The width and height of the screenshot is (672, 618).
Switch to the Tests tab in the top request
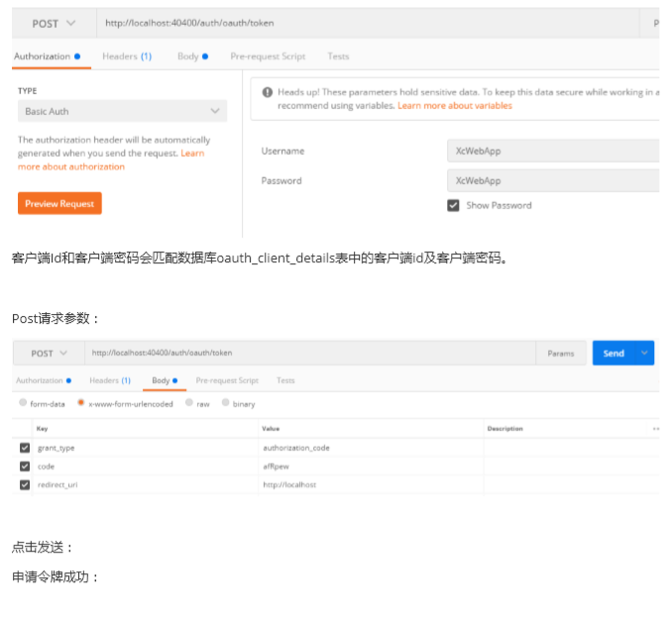click(338, 56)
